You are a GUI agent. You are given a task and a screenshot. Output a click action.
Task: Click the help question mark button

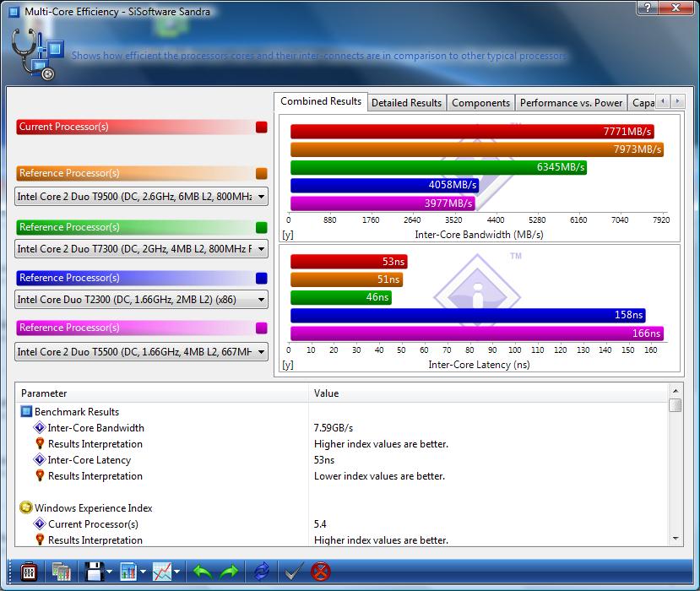tap(648, 8)
